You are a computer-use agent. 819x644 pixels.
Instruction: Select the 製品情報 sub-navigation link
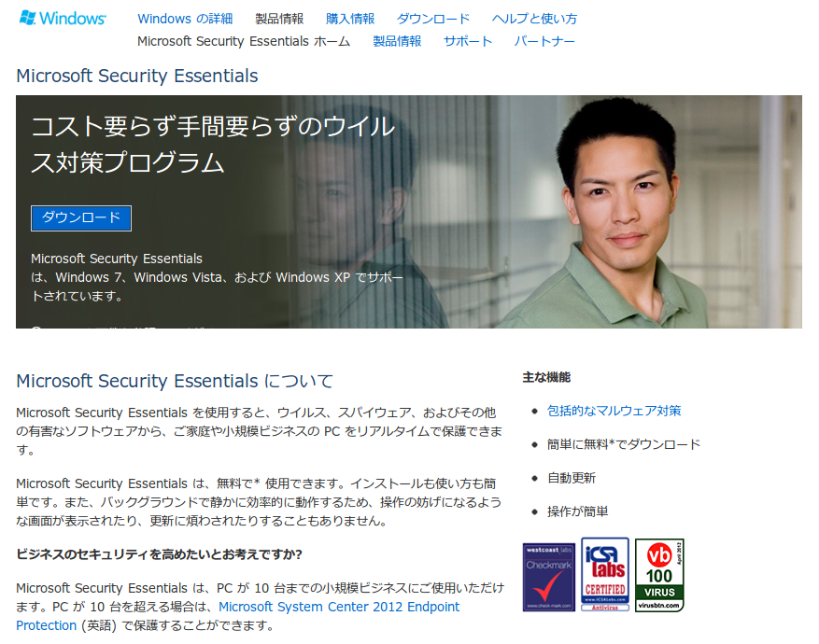point(397,41)
